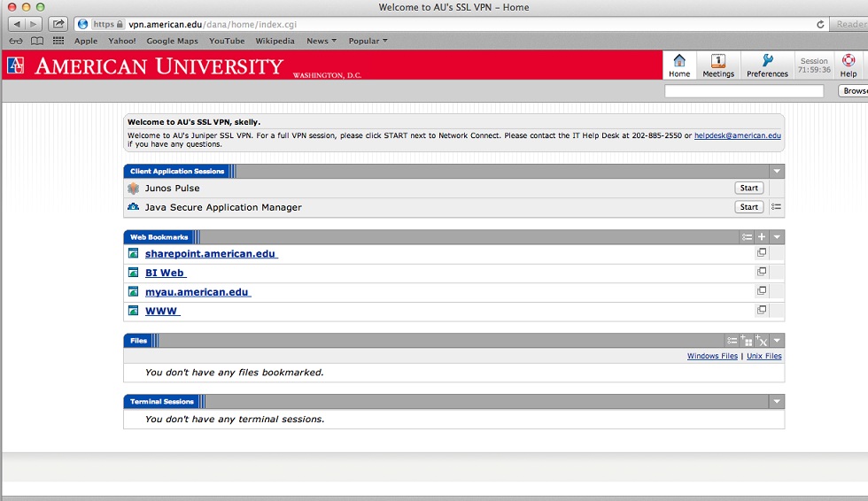This screenshot has height=501, width=868.
Task: Go forward with Safari forward arrow
Action: click(34, 24)
